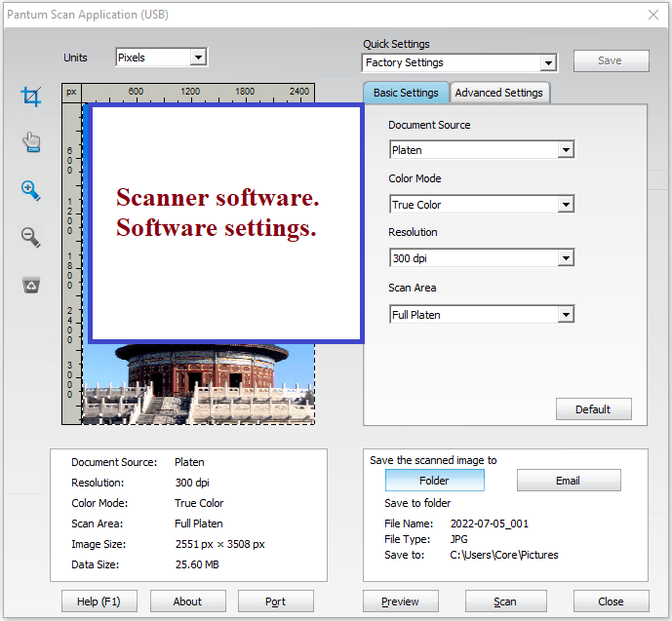672x621 pixels.
Task: Click the trash bin delete icon
Action: tap(31, 285)
